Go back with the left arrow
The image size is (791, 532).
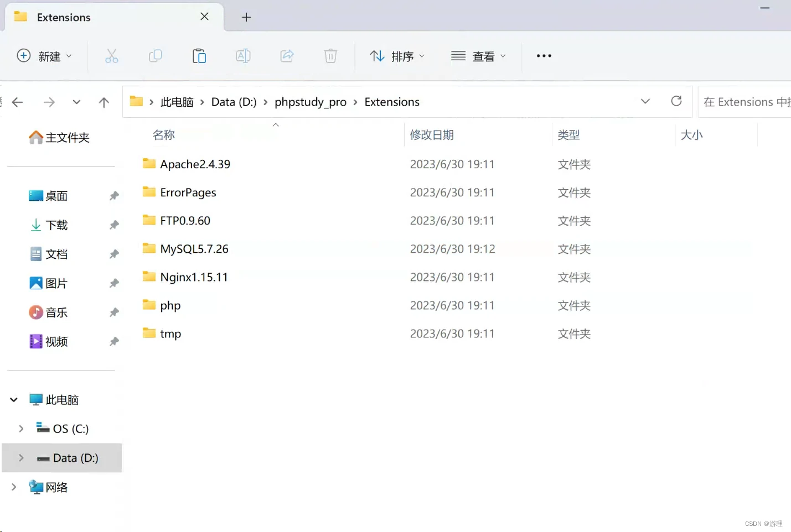[18, 102]
